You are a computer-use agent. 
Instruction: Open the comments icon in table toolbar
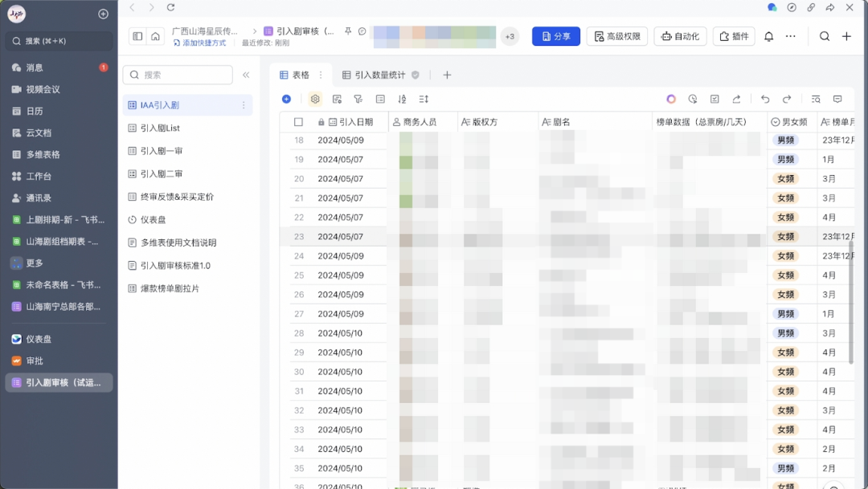pos(837,99)
